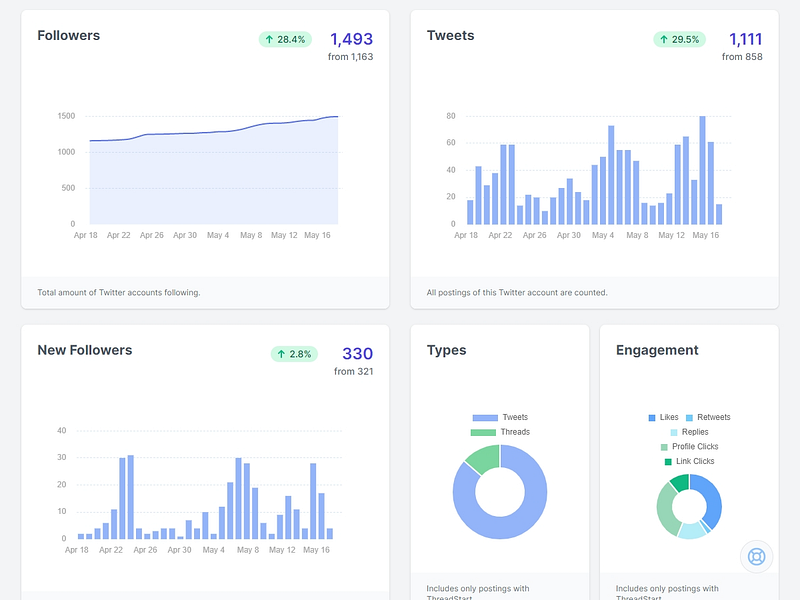
Task: Click the Engagement card heading
Action: (x=657, y=351)
